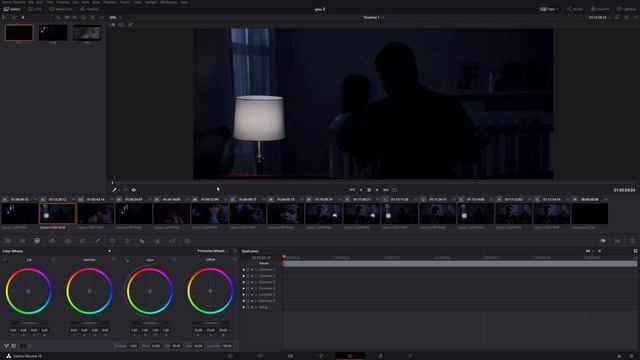
Task: Open the Keyframes All mode dropdown
Action: pos(589,251)
